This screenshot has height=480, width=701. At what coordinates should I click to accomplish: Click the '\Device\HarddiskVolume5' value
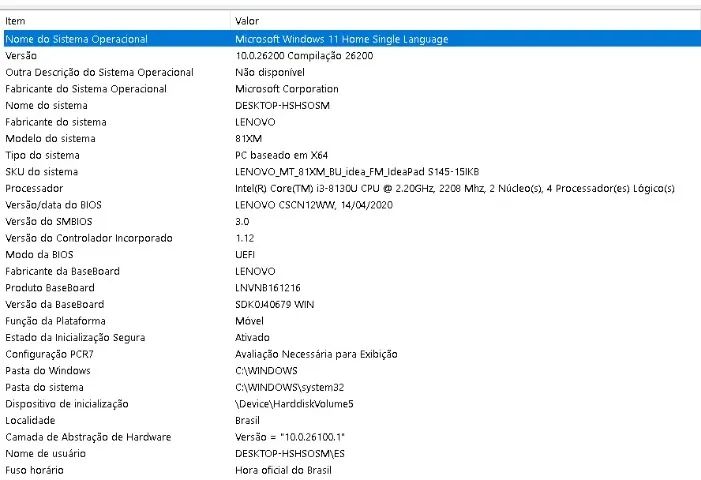point(294,404)
